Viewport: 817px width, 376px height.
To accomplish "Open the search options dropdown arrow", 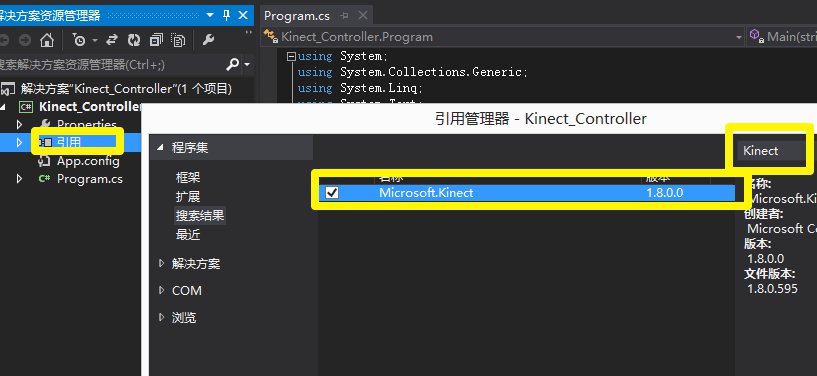I will point(247,65).
